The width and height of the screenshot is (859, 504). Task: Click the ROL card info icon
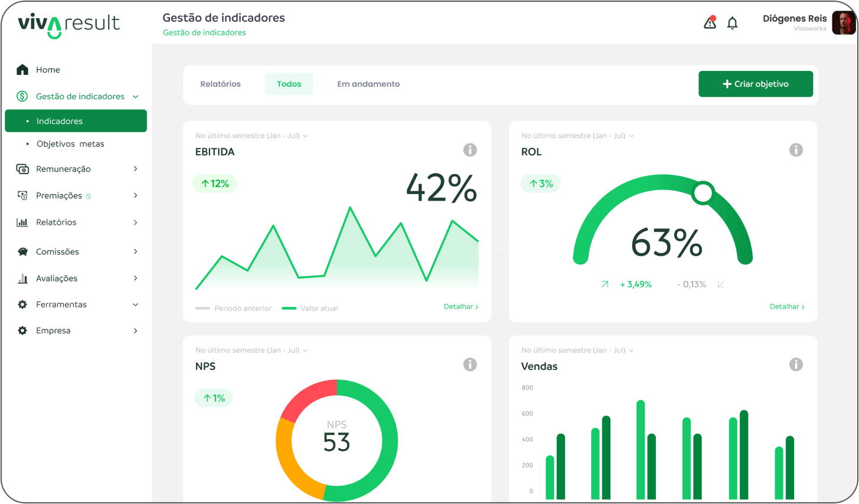click(796, 150)
